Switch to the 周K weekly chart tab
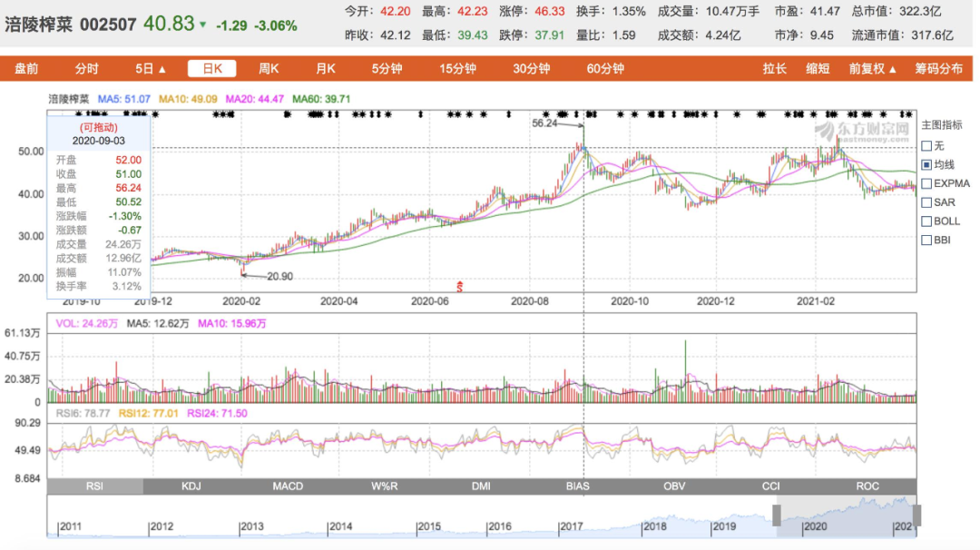 [269, 69]
